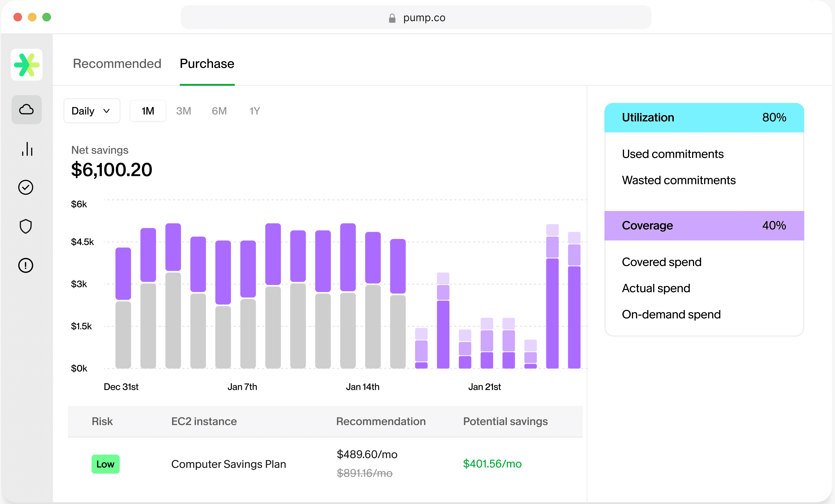Switch time range to 3M
The image size is (835, 504).
pos(183,111)
